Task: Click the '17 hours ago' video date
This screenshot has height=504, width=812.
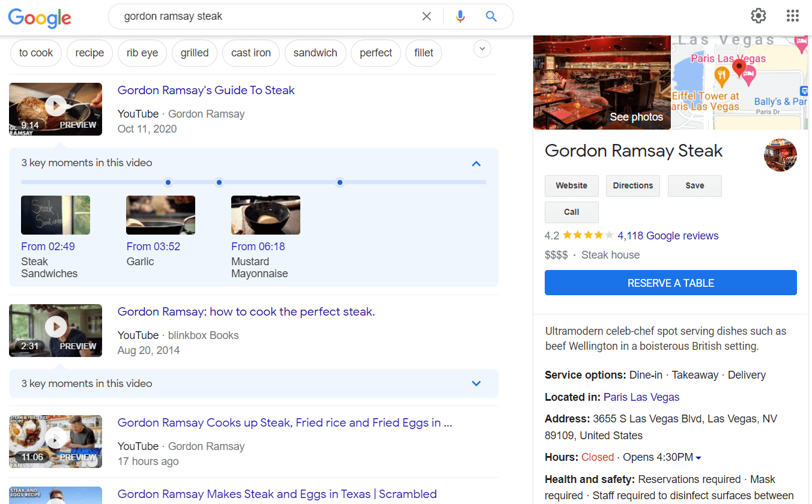Action: tap(148, 461)
